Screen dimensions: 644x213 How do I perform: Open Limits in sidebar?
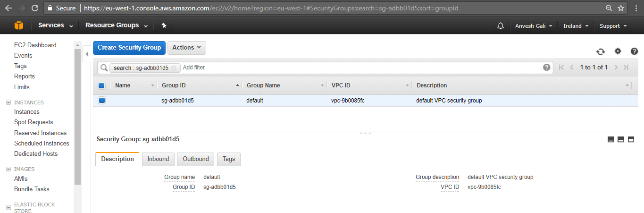(22, 87)
